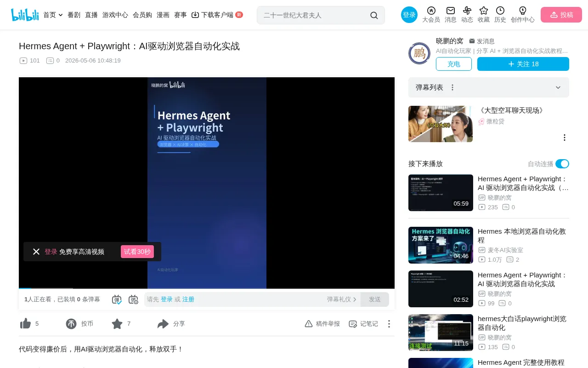Viewport: 588px width, 368px height.
Task: Click 关注 18 follow button
Action: click(x=523, y=64)
